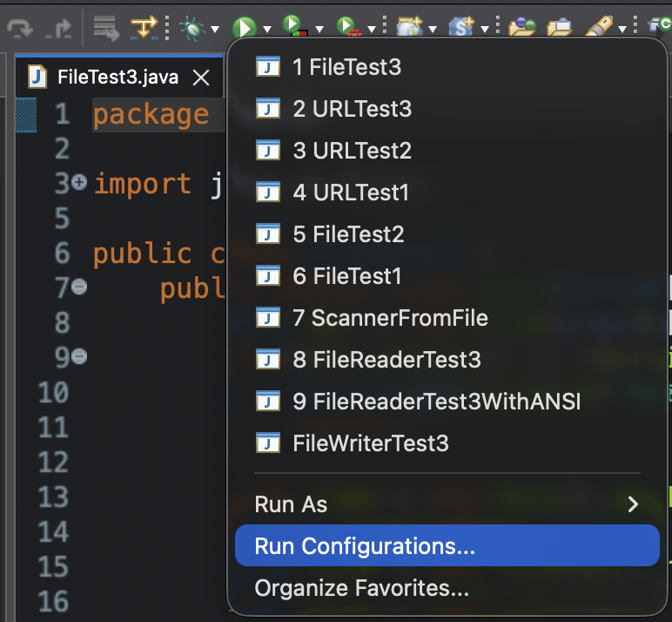
Task: Click the marker bar beside line 1
Action: 26,115
